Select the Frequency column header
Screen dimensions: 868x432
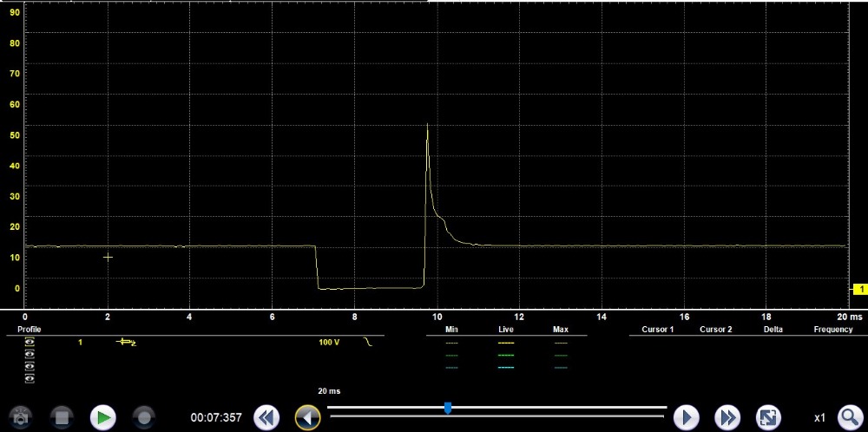point(832,330)
